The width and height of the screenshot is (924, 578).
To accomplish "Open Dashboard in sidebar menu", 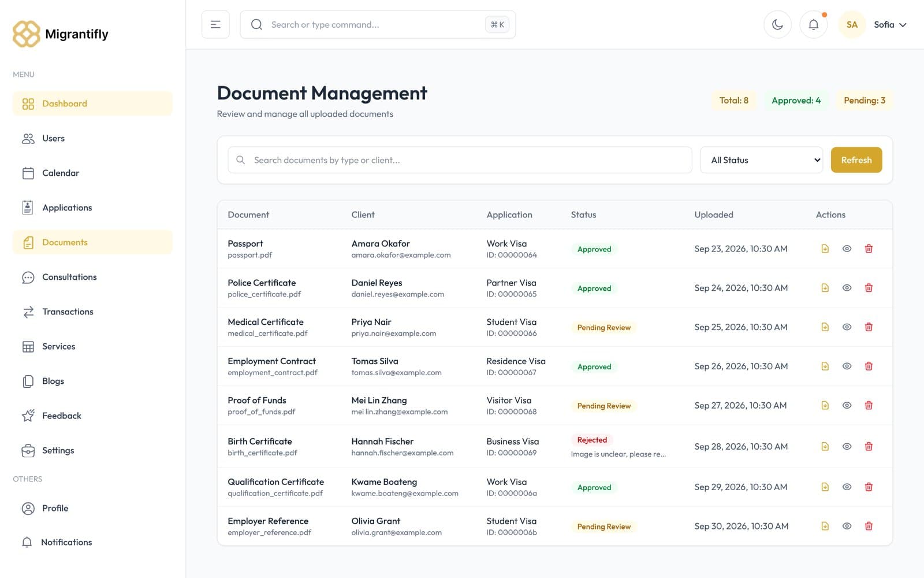I will tap(92, 103).
